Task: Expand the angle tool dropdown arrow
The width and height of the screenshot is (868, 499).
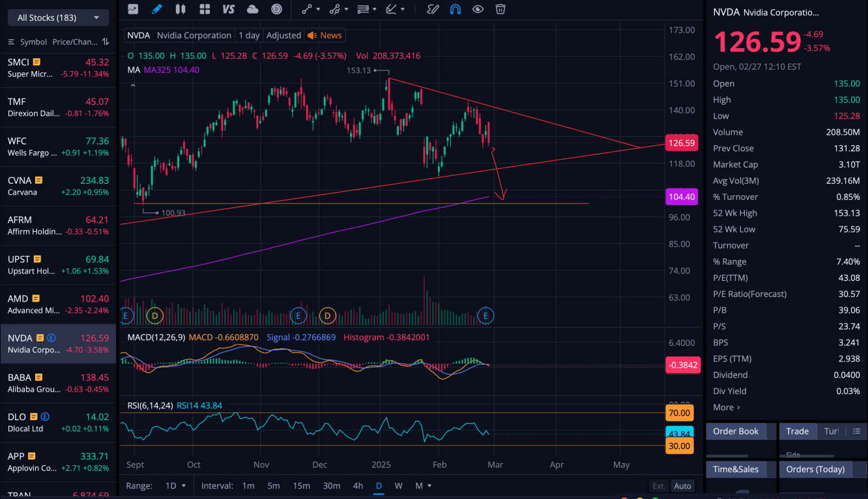Action: pos(403,10)
